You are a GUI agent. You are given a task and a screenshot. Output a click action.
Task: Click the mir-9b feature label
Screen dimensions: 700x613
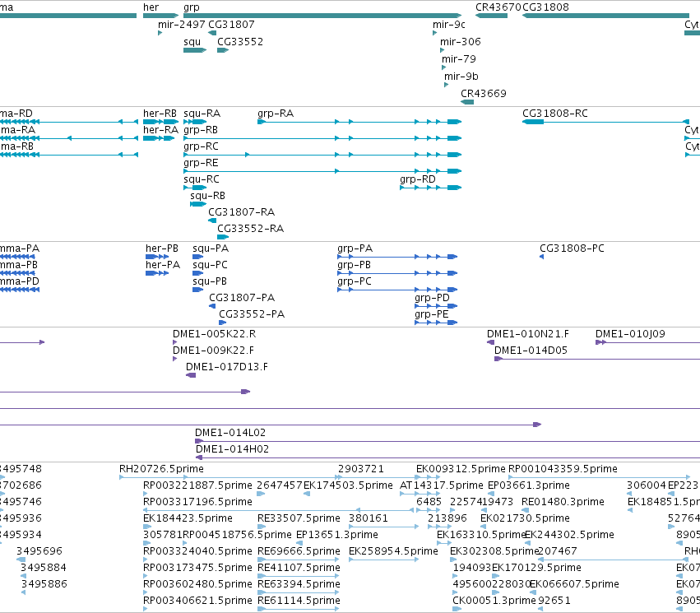[461, 77]
